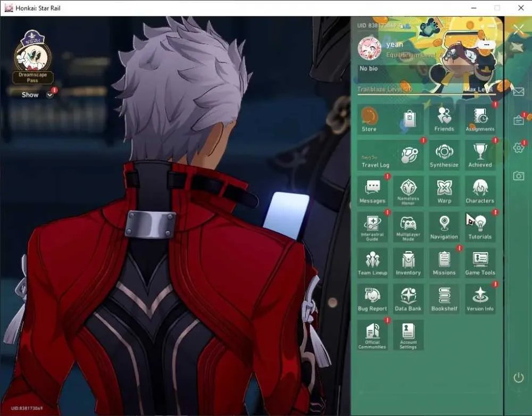This screenshot has height=416, width=532.
Task: Open the Inventory
Action: pyautogui.click(x=408, y=263)
